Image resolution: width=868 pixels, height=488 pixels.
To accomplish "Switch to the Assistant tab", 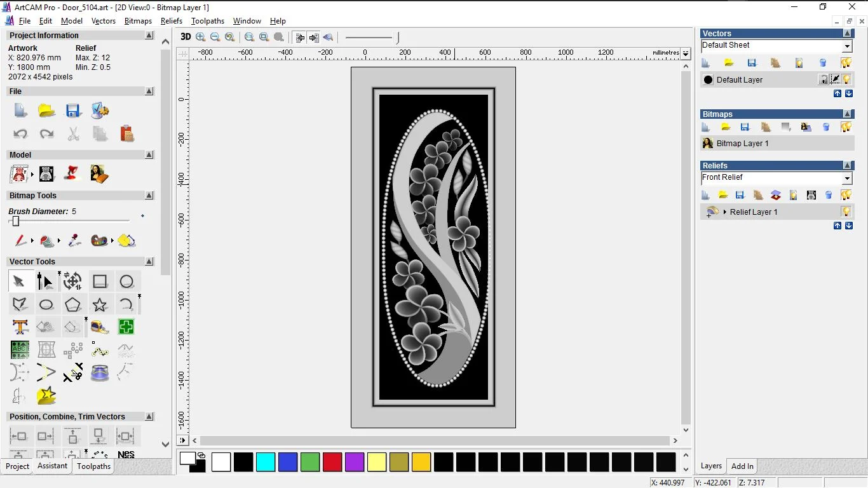I will (52, 466).
